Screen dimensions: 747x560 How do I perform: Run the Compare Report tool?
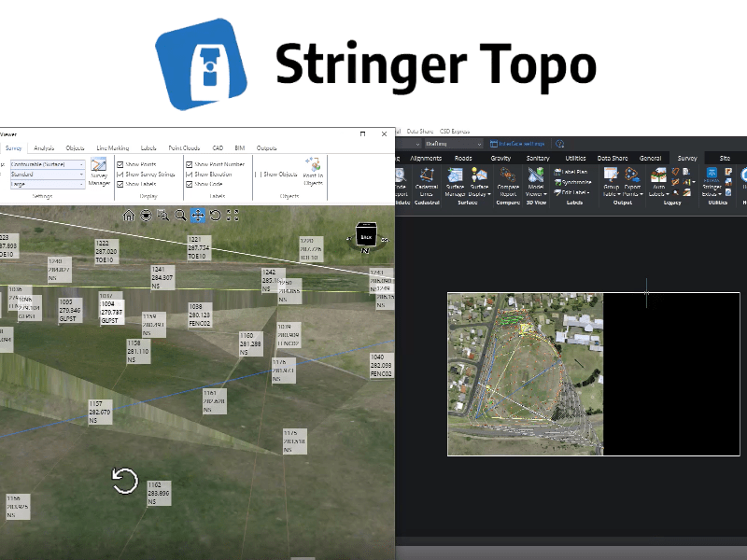coord(508,182)
